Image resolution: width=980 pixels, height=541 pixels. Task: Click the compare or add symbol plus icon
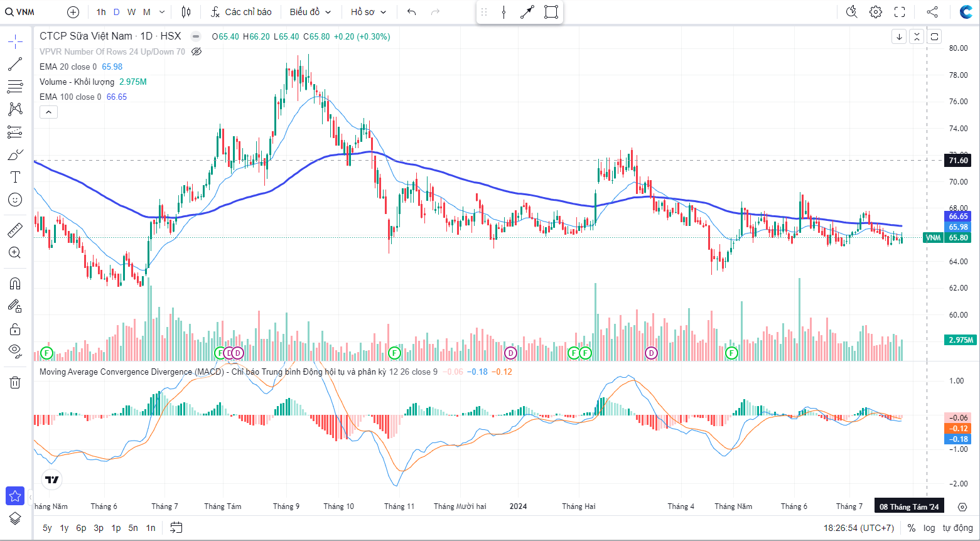tap(73, 12)
